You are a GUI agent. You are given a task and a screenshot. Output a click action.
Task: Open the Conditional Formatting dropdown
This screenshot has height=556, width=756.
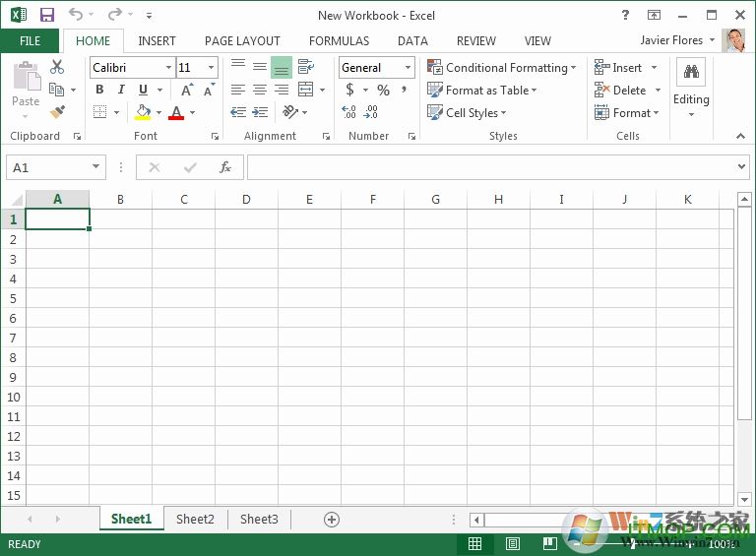click(502, 68)
